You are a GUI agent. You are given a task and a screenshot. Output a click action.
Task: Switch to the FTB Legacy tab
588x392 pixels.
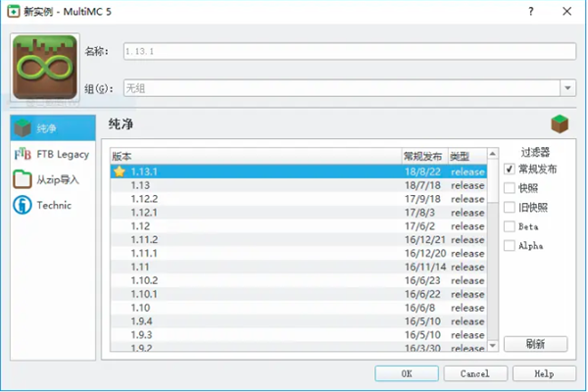(x=53, y=154)
